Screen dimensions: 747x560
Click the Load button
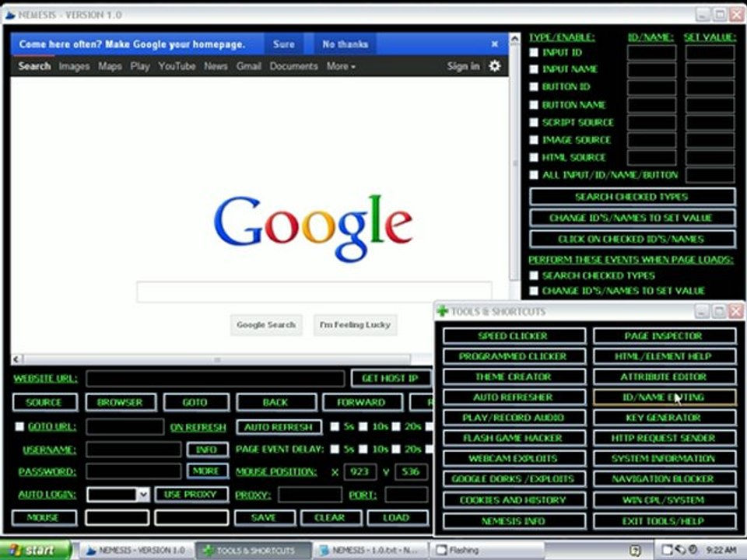point(397,518)
